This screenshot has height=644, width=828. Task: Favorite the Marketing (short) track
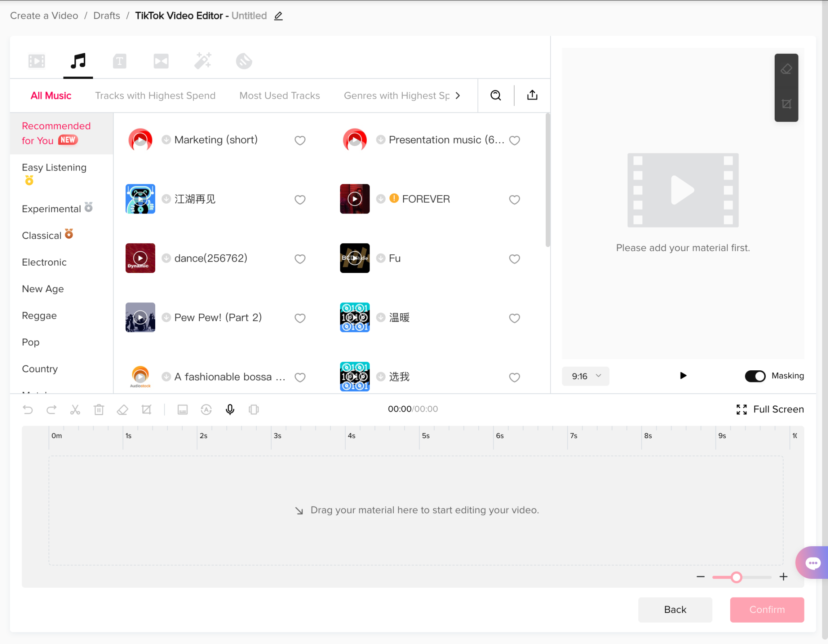pyautogui.click(x=300, y=140)
